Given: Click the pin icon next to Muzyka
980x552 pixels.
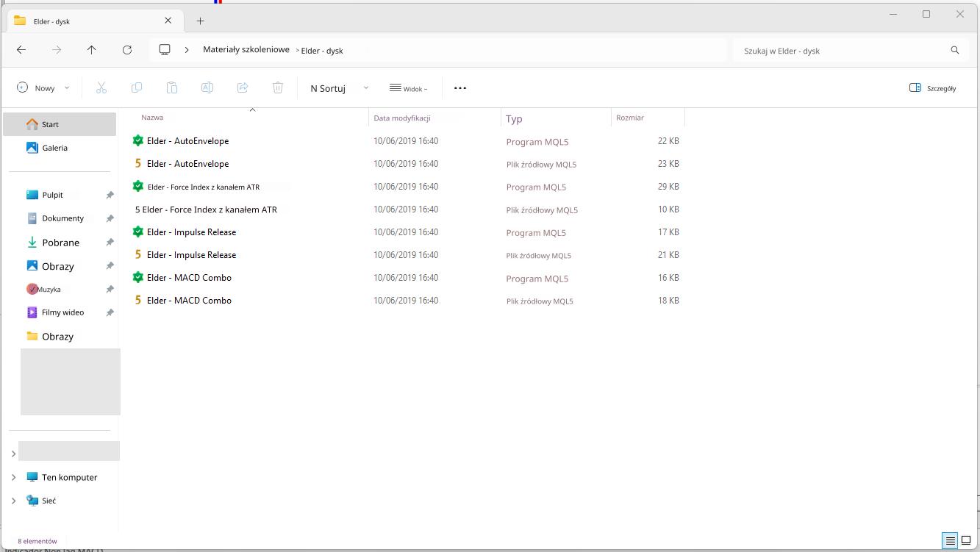Looking at the screenshot, I should click(110, 289).
